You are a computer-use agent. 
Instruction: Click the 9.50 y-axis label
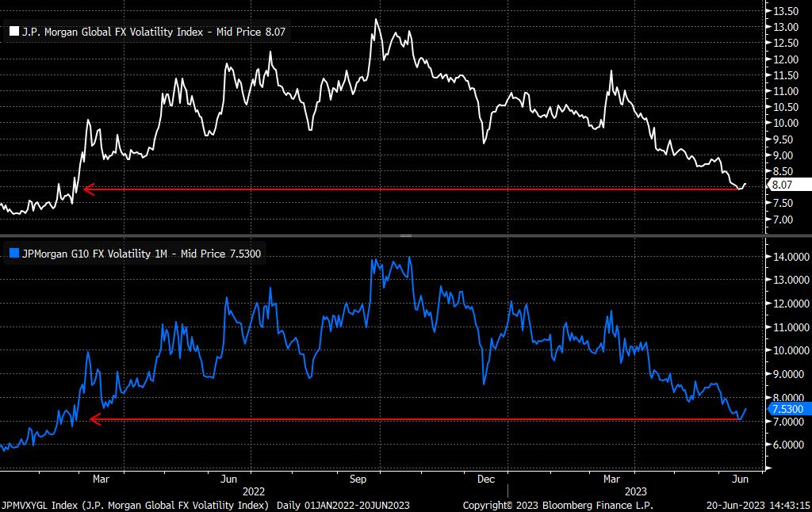point(783,139)
